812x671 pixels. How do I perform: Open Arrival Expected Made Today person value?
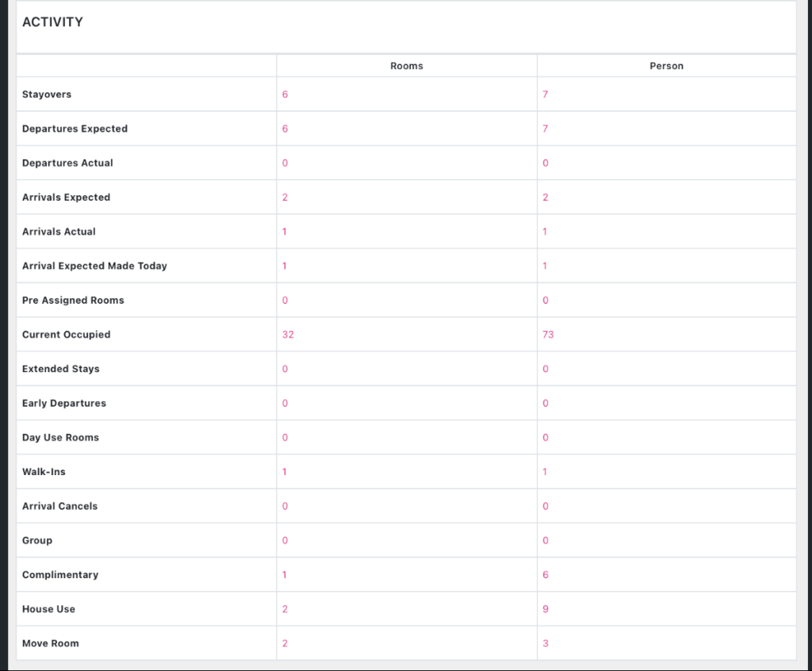click(545, 266)
